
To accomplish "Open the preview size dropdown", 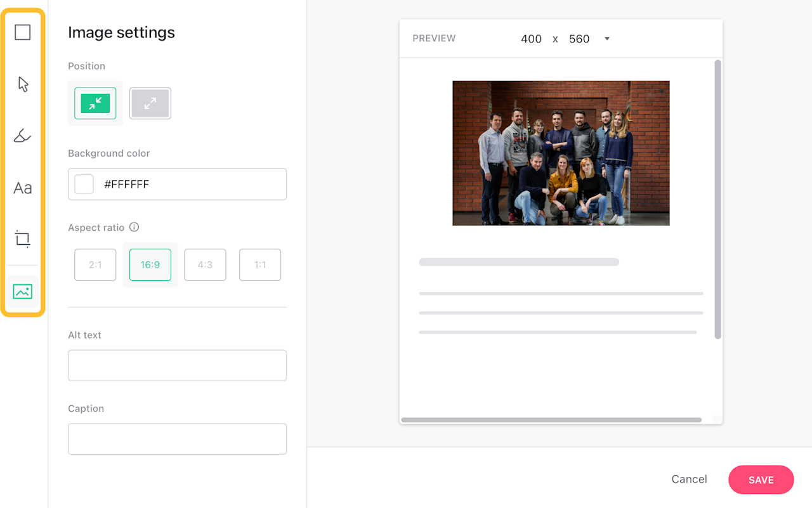I will coord(606,39).
